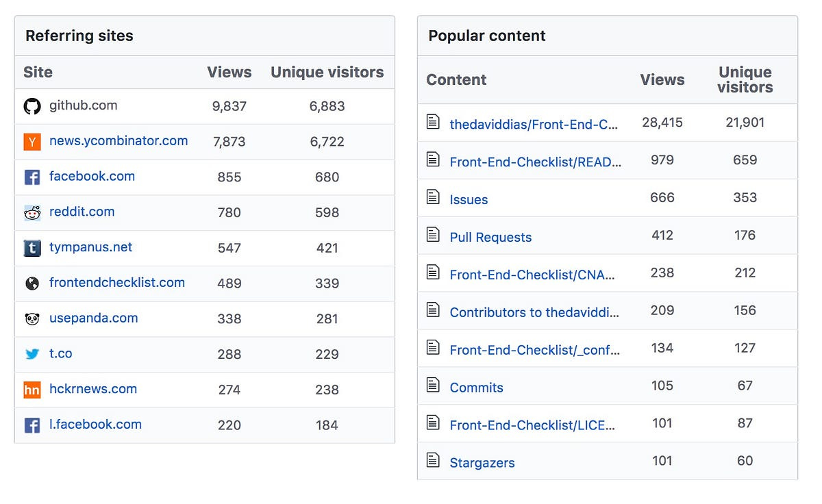
Task: Open the Front-End-Checklist/LICE... content link
Action: (x=532, y=425)
